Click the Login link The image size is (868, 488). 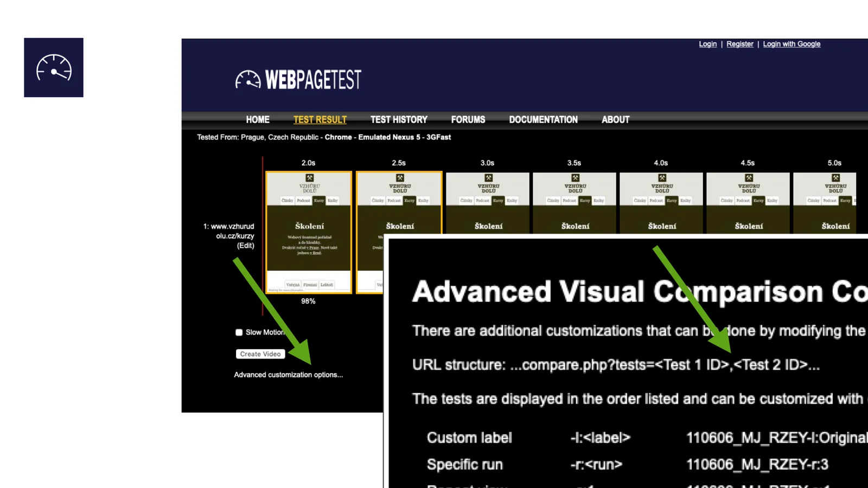(707, 44)
